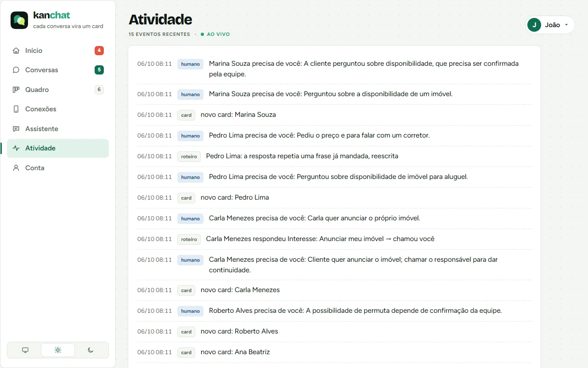
Task: Open the Início menu item
Action: click(x=58, y=51)
